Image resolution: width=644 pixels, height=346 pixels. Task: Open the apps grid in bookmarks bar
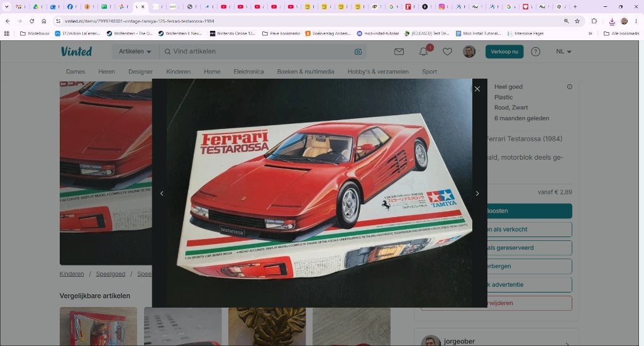click(6, 33)
